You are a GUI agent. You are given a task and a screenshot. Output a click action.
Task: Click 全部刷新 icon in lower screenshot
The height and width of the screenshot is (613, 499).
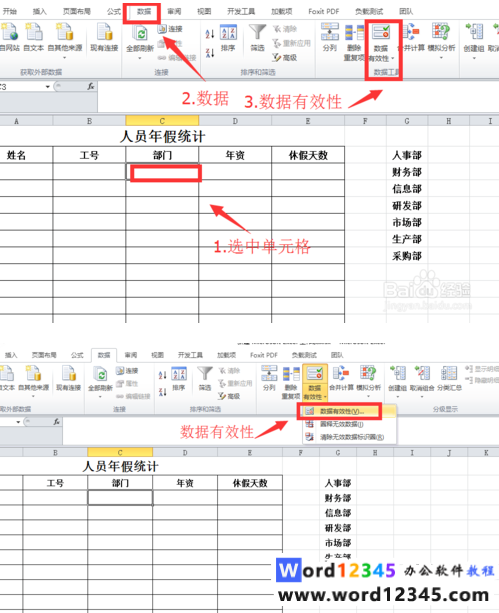tap(101, 374)
